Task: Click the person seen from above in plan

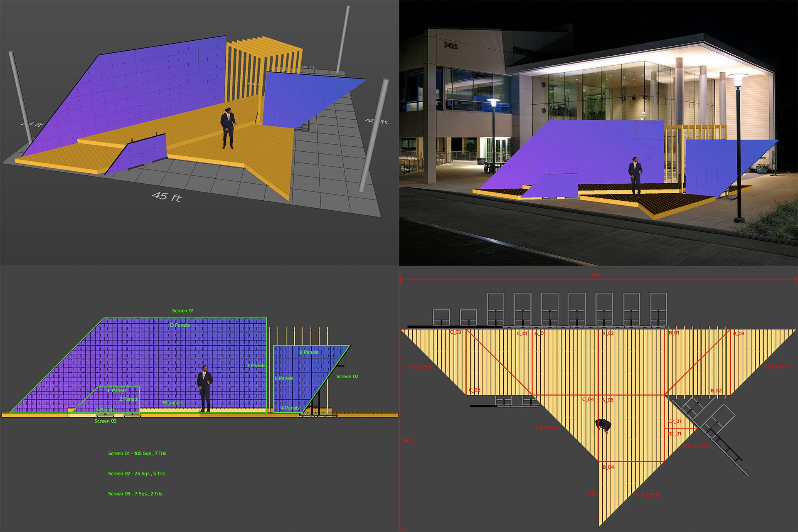Action: click(x=603, y=425)
